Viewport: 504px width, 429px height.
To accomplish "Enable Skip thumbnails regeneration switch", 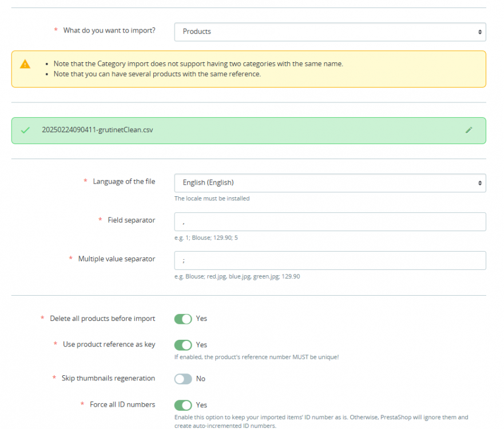I will [183, 379].
